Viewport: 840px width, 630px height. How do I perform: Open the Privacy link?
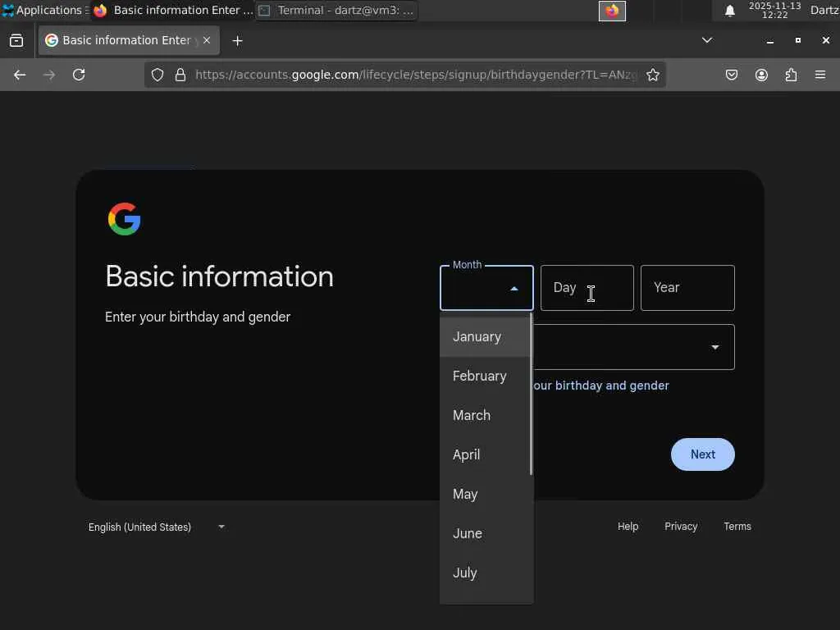click(681, 527)
